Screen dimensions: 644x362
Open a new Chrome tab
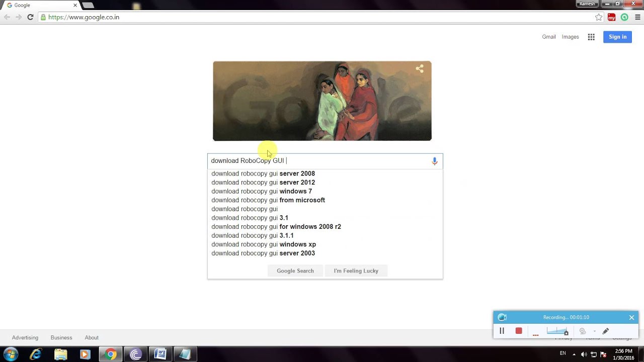click(x=88, y=5)
